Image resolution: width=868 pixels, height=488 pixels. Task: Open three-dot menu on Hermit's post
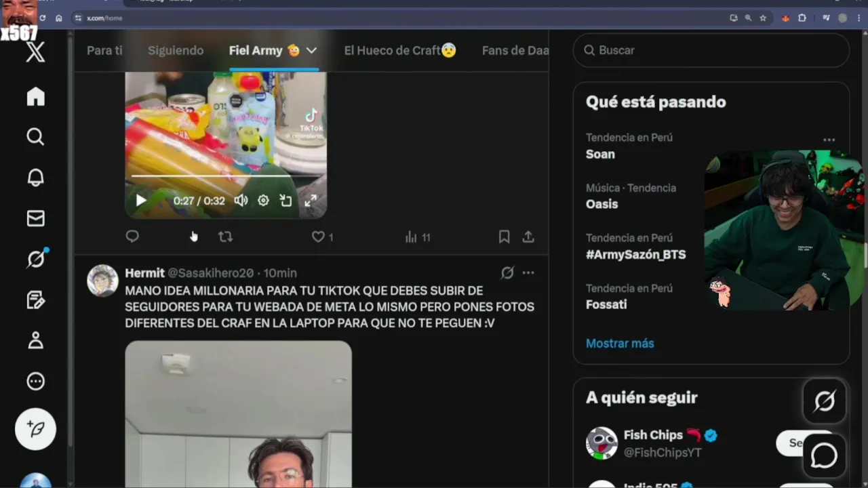click(x=528, y=273)
